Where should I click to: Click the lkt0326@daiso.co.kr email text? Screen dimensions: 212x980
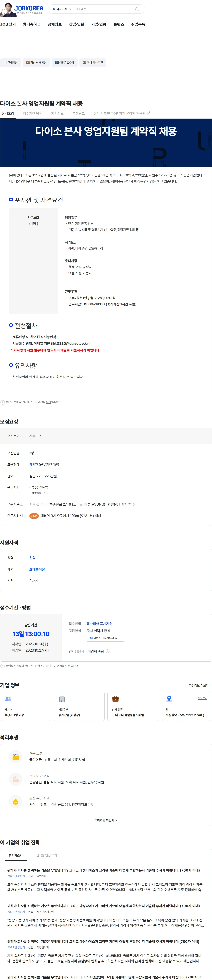point(70,344)
